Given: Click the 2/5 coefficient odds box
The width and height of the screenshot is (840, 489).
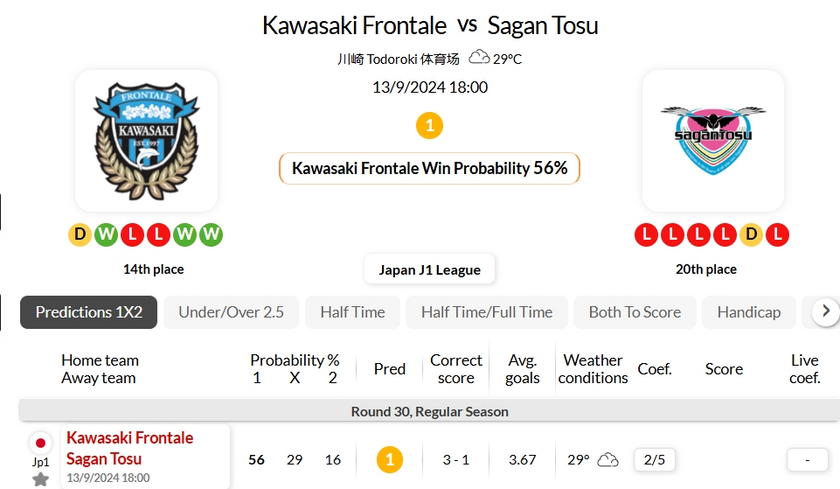Looking at the screenshot, I should (x=654, y=460).
